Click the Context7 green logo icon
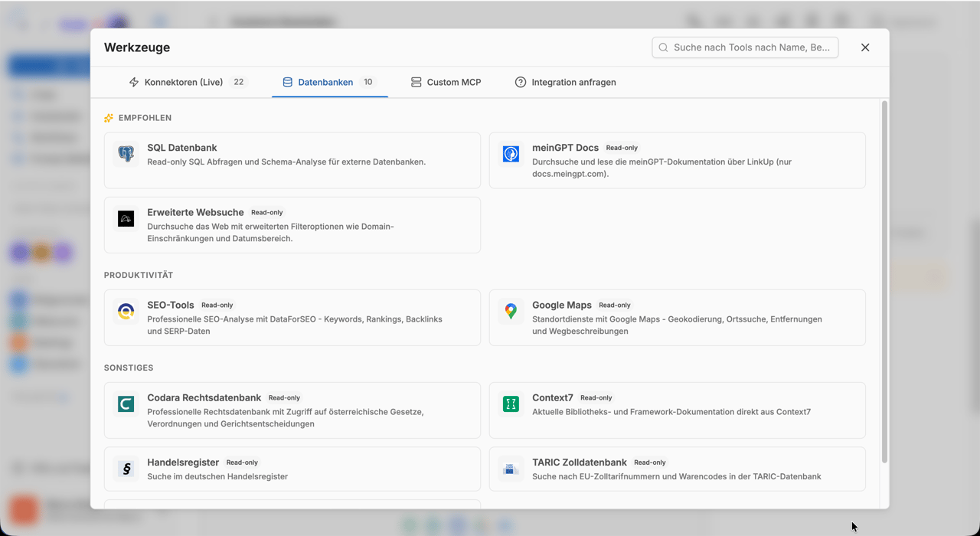 (511, 404)
